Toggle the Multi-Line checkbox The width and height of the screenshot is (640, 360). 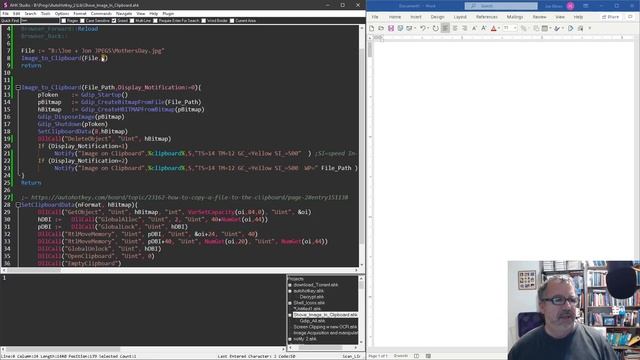click(132, 20)
